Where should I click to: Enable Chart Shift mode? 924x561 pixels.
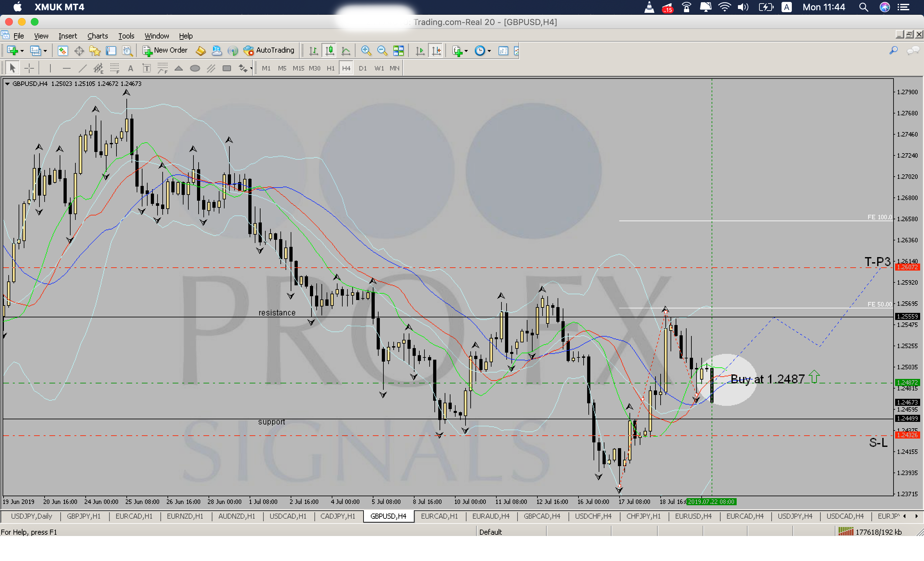point(436,50)
